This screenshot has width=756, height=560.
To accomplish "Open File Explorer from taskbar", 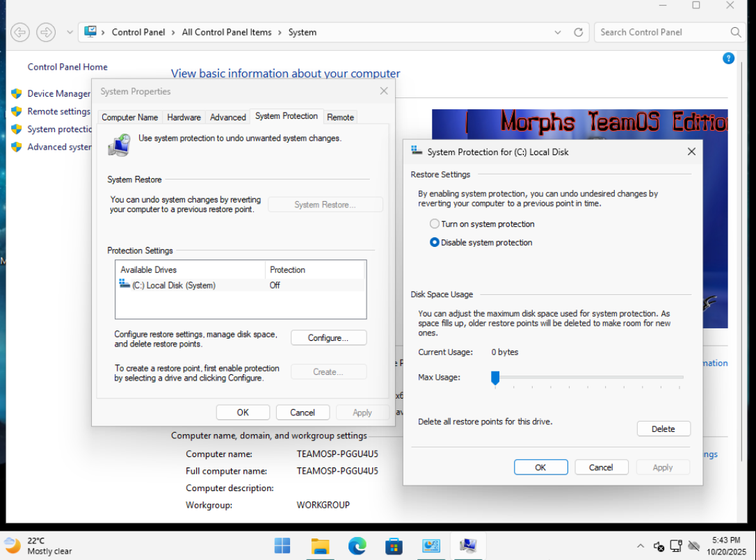I will [x=320, y=545].
